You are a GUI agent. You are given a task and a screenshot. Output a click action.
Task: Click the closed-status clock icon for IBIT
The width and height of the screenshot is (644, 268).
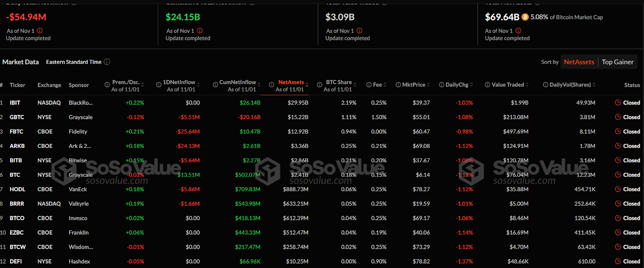point(618,102)
